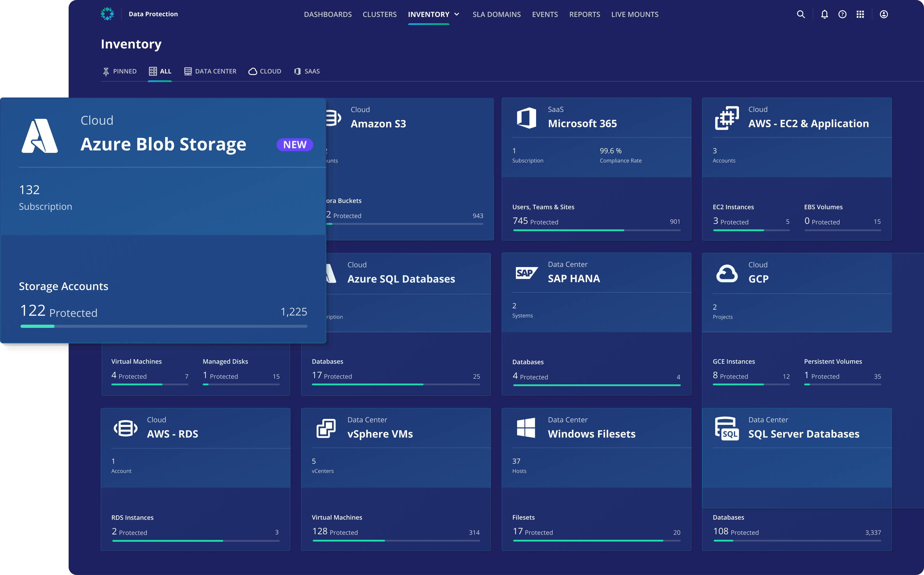Select the Inventory nav item
The height and width of the screenshot is (575, 924).
pos(429,15)
